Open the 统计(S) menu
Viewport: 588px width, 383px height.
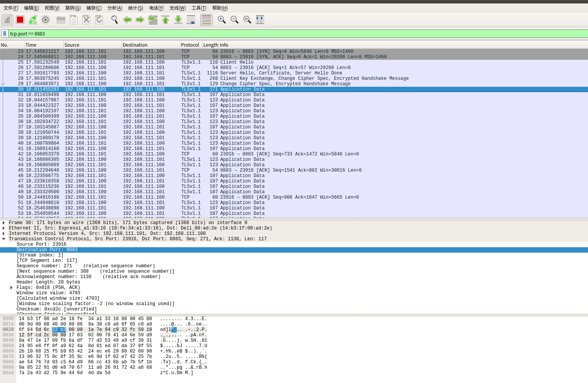point(135,8)
